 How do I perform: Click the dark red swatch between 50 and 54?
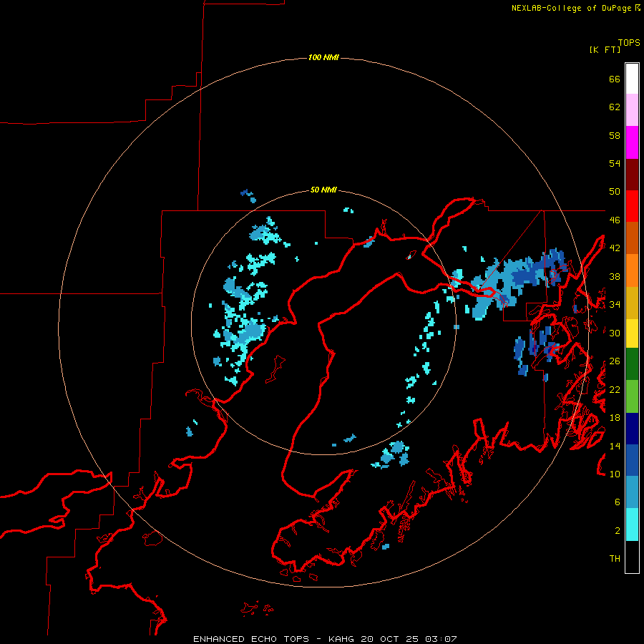pos(632,175)
